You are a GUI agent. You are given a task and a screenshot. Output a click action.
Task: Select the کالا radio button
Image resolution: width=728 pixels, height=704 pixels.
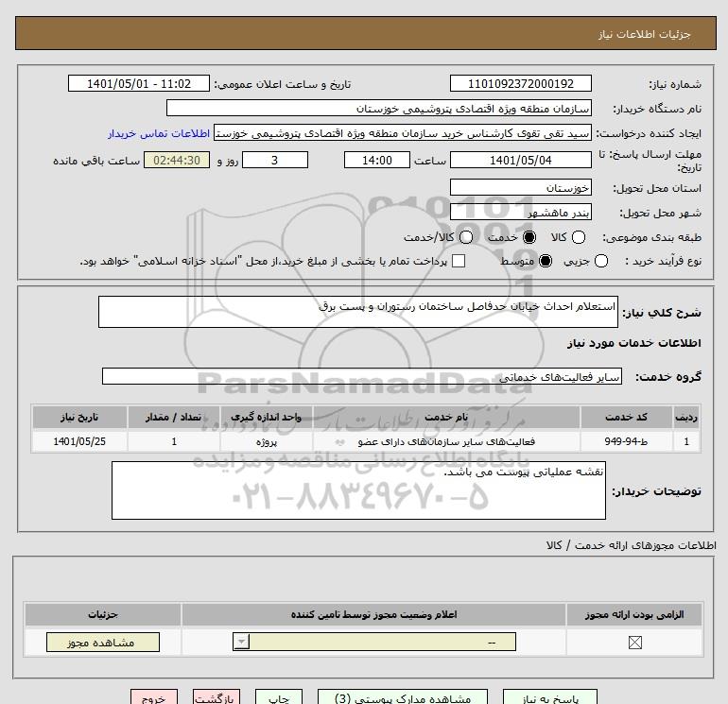click(x=579, y=237)
